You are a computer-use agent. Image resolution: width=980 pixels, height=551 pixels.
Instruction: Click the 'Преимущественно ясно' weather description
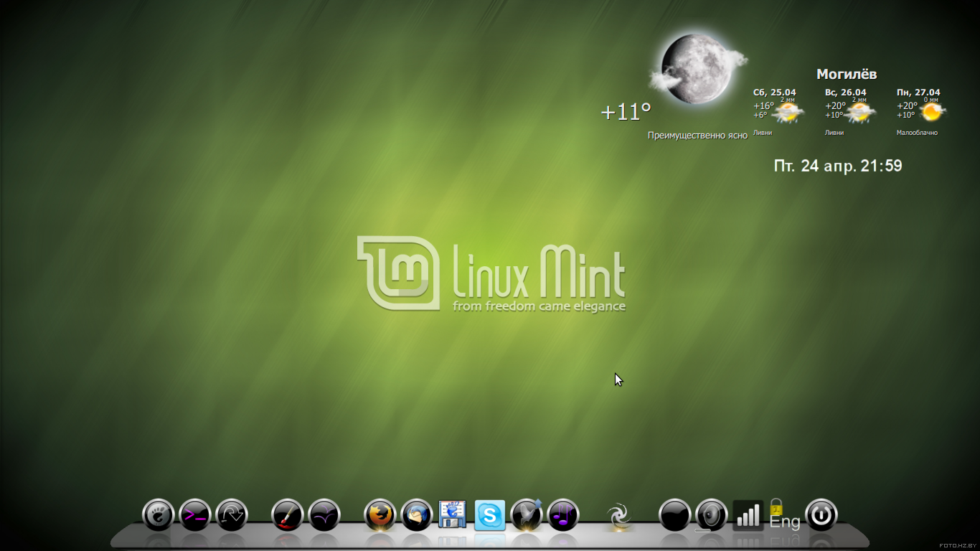pos(697,135)
